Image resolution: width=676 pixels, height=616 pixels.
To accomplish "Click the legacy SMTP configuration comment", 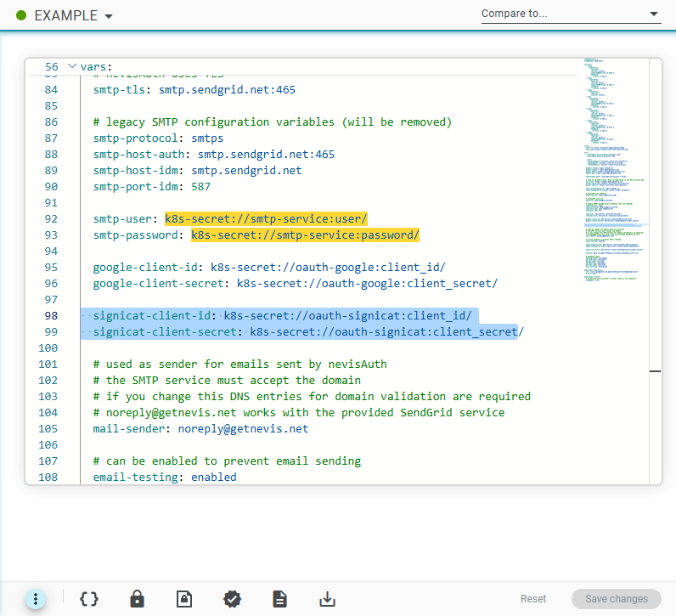I will 273,122.
